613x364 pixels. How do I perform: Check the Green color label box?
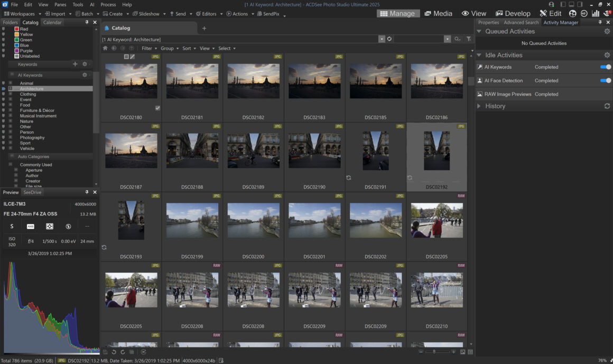pos(17,40)
